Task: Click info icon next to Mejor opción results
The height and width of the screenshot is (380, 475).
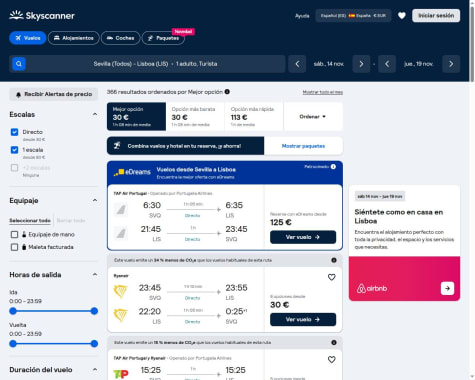Action: click(x=227, y=92)
